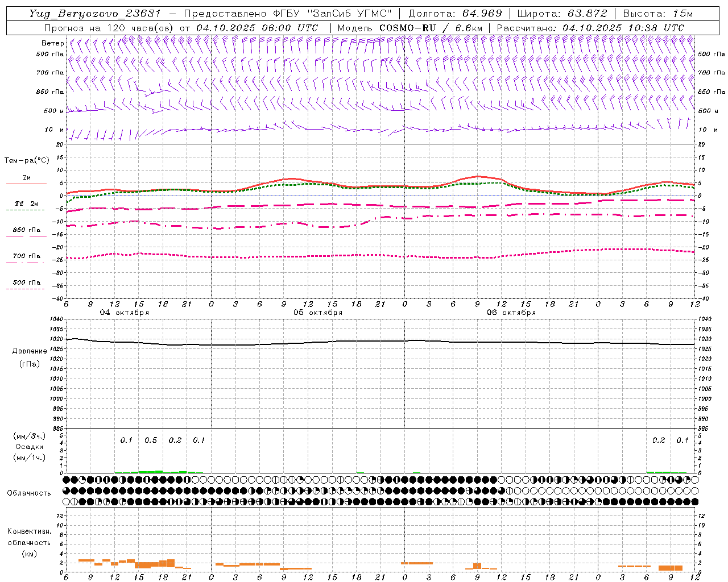This screenshot has height=582, width=728.
Task: Click the forecast start time 04.10.2025 06:00 UTC
Action: tap(257, 28)
